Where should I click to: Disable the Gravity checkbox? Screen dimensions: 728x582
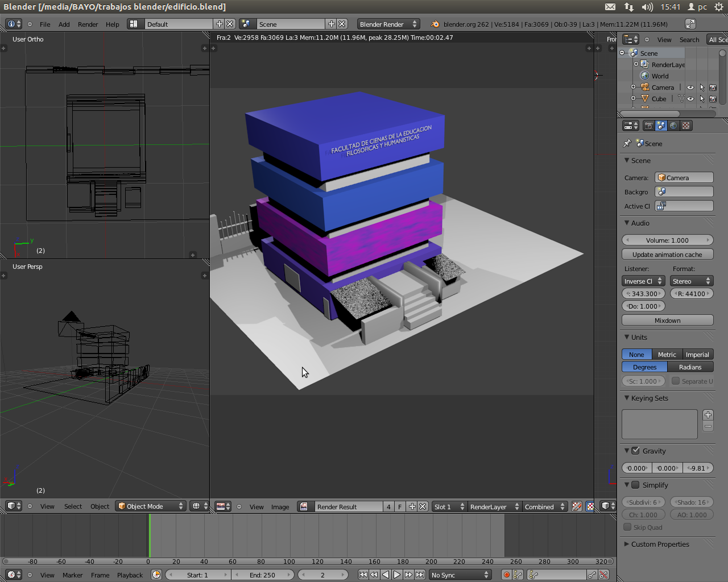tap(635, 451)
